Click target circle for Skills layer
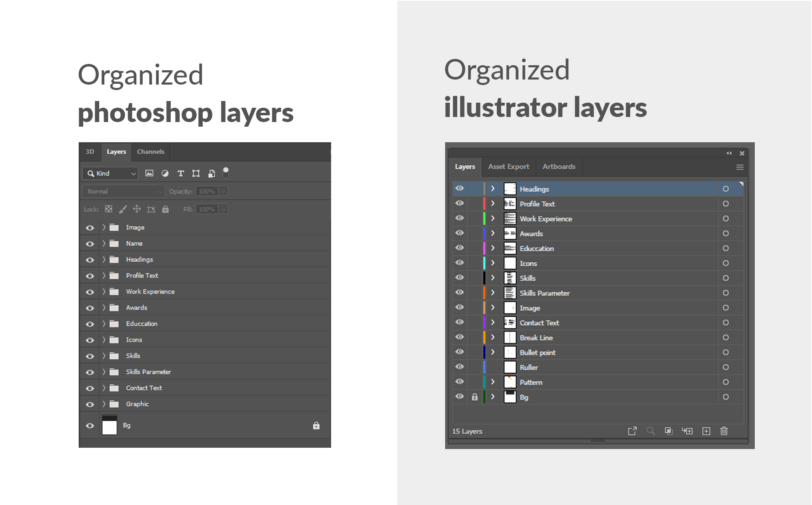This screenshot has height=505, width=812. click(726, 278)
